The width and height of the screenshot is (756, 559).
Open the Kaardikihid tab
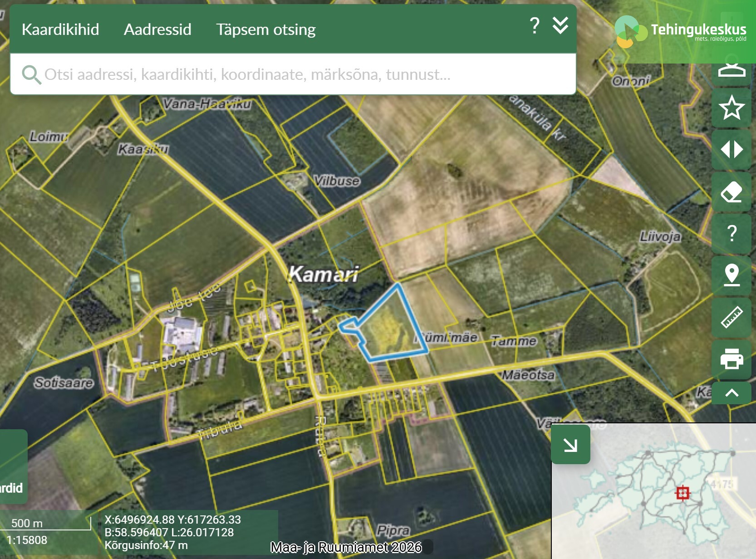pyautogui.click(x=60, y=29)
